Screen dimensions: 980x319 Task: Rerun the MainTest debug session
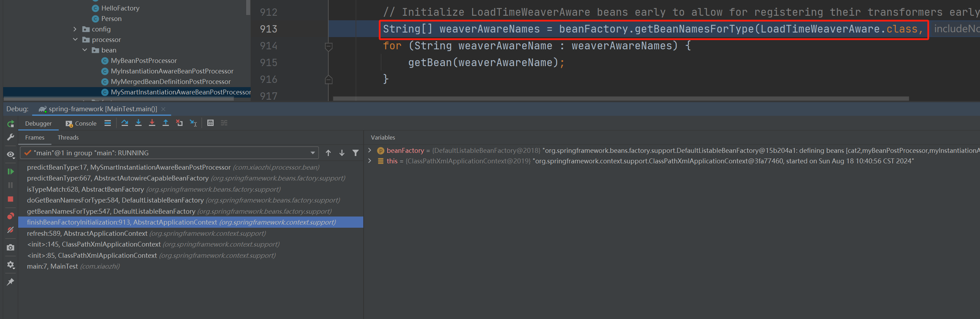[10, 124]
